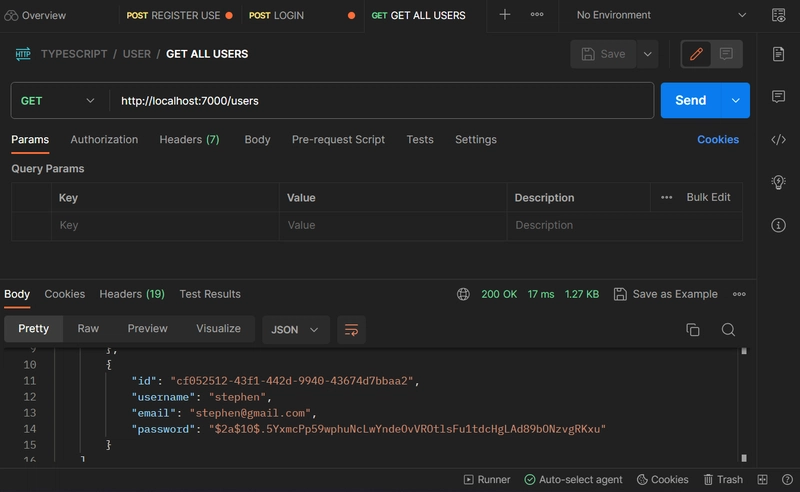Open Trash in status bar
The width and height of the screenshot is (800, 492).
tap(723, 480)
